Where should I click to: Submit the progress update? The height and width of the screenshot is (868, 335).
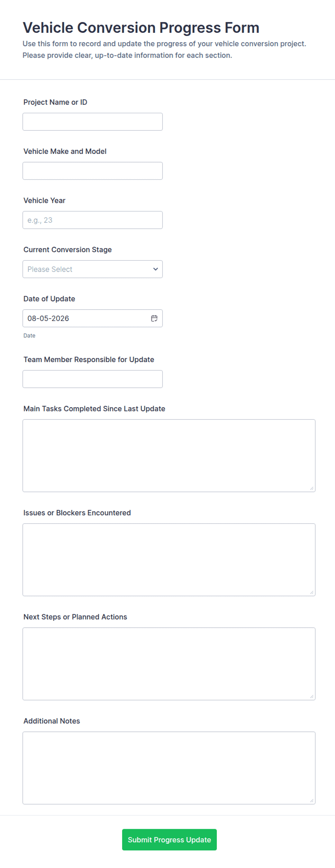pyautogui.click(x=169, y=840)
